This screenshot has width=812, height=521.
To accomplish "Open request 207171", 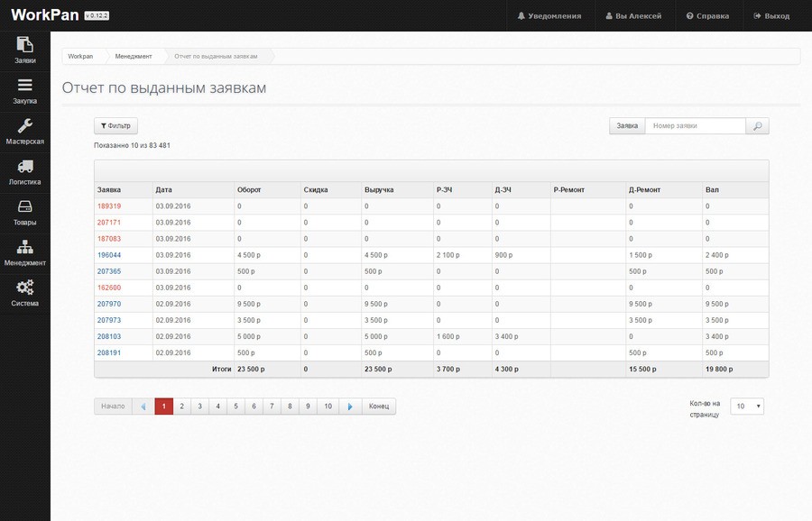I will click(109, 223).
